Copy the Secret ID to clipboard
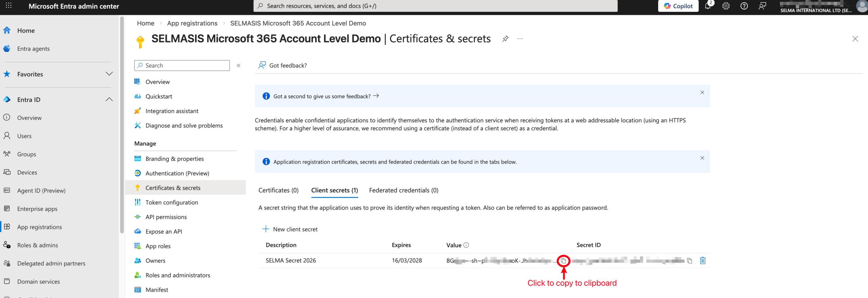The width and height of the screenshot is (868, 298). (x=689, y=261)
